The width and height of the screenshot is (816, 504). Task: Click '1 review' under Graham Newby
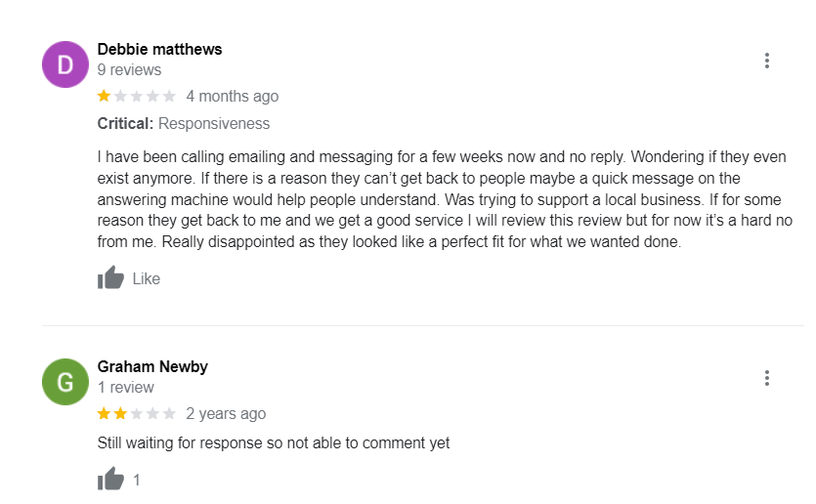126,388
